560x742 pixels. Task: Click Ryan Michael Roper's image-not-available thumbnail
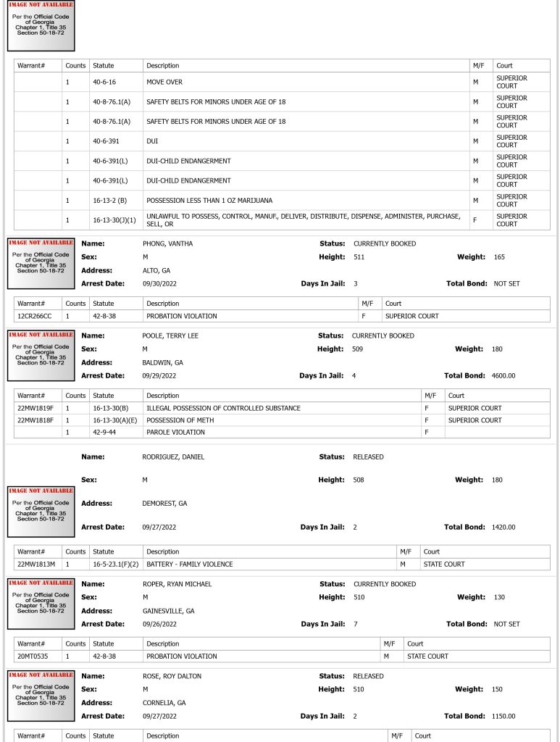point(41,604)
